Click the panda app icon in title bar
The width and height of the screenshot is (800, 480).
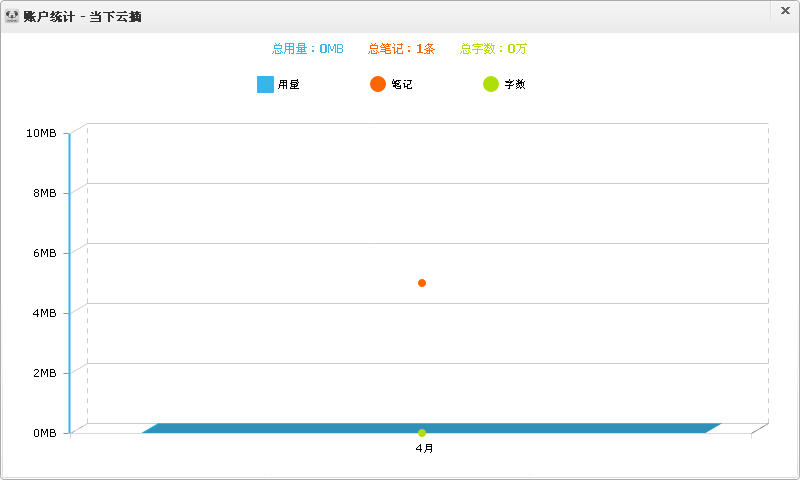pyautogui.click(x=12, y=16)
